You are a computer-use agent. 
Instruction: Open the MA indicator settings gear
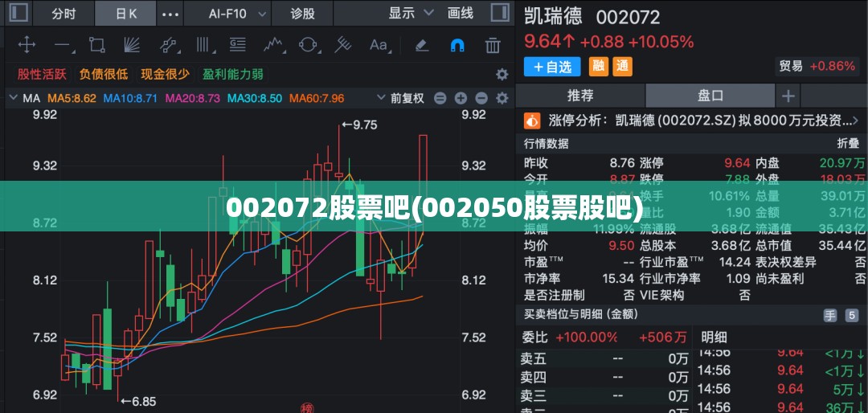pos(502,99)
